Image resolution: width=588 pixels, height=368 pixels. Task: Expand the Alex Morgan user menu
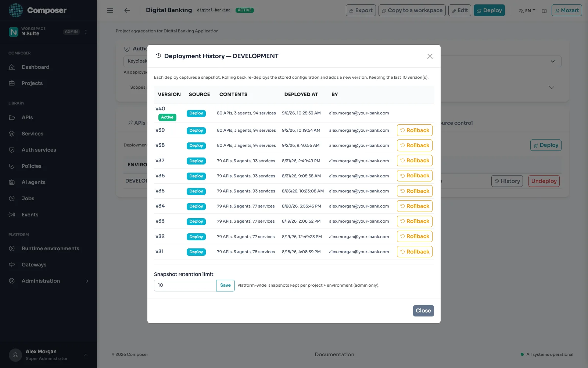tap(49, 355)
